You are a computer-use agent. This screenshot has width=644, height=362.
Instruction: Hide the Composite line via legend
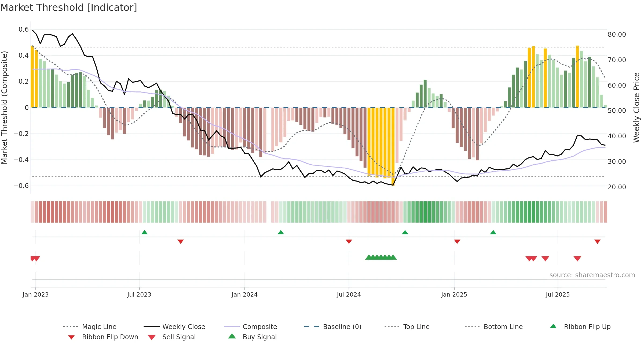(250, 327)
